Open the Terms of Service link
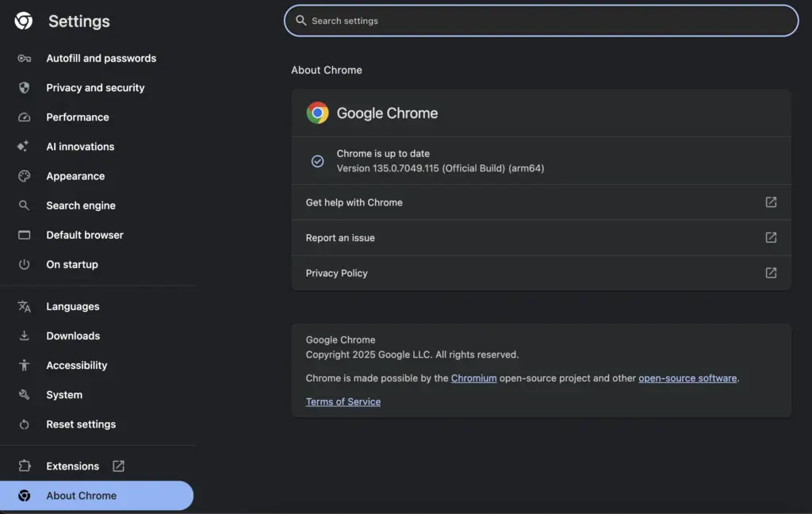 [x=343, y=401]
